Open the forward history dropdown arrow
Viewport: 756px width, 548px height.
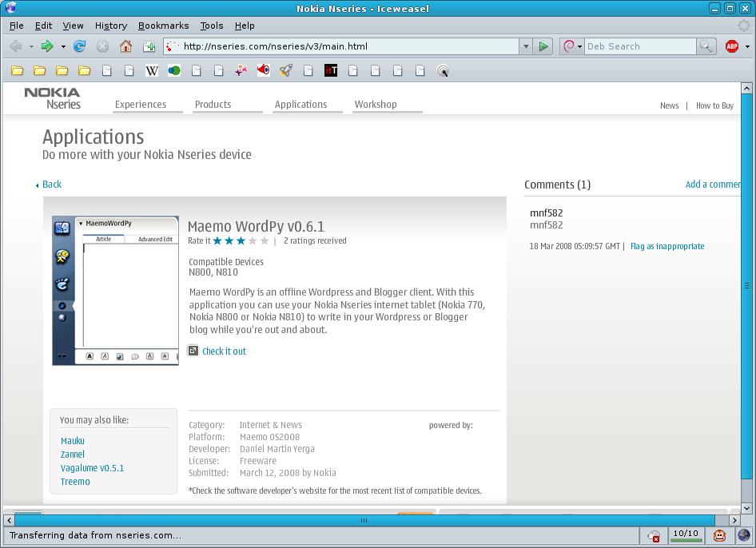pyautogui.click(x=63, y=46)
